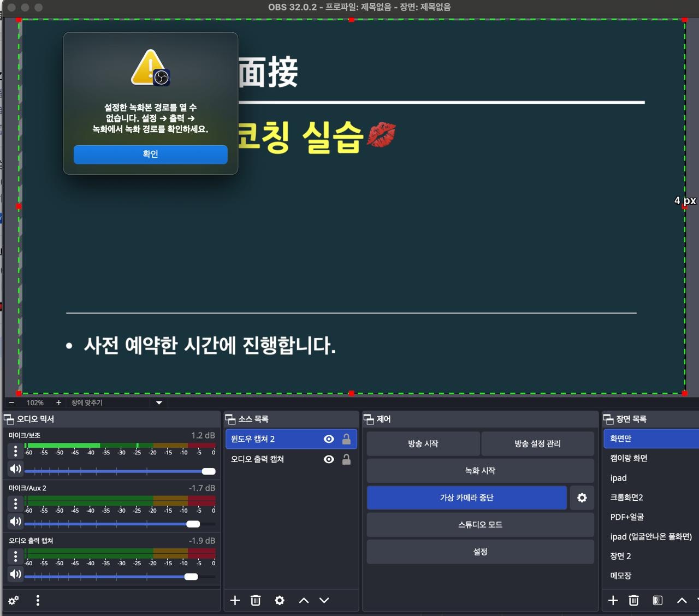
Task: Open the preview zoom dropdown
Action: [x=158, y=402]
